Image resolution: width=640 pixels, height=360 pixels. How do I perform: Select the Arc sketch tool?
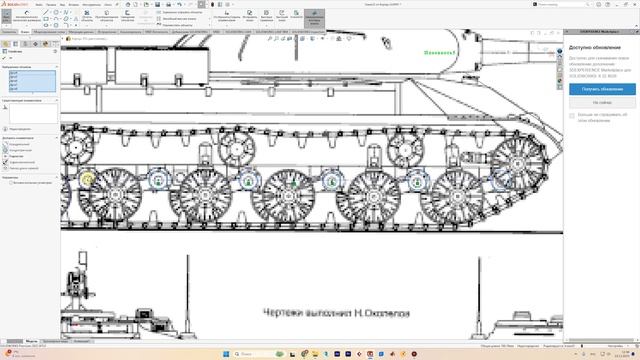[56, 19]
